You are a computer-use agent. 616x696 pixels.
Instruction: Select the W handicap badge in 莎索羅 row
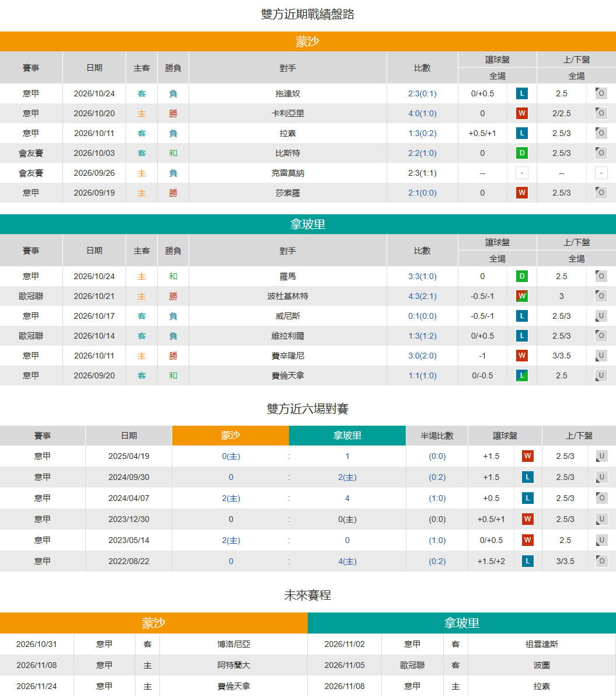pyautogui.click(x=522, y=193)
